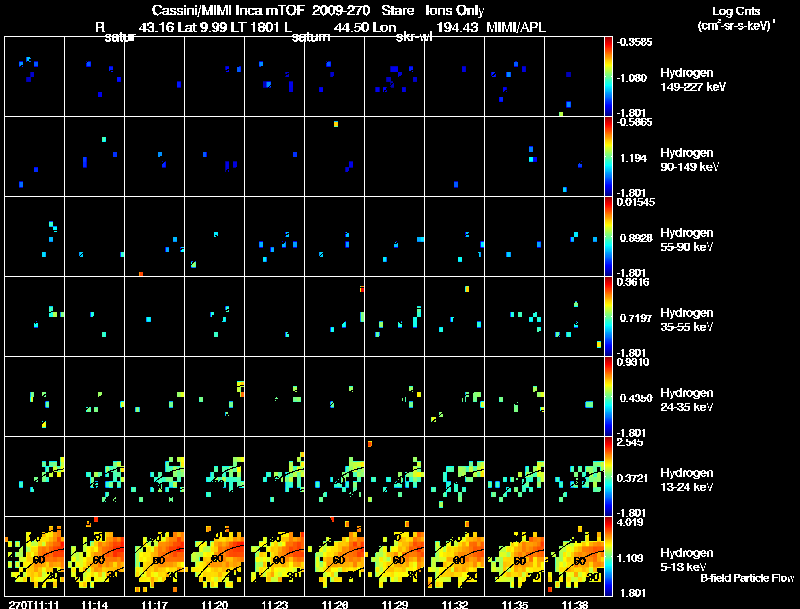Click the 270T11:11 time axis label
800x609 pixels.
pos(34,605)
